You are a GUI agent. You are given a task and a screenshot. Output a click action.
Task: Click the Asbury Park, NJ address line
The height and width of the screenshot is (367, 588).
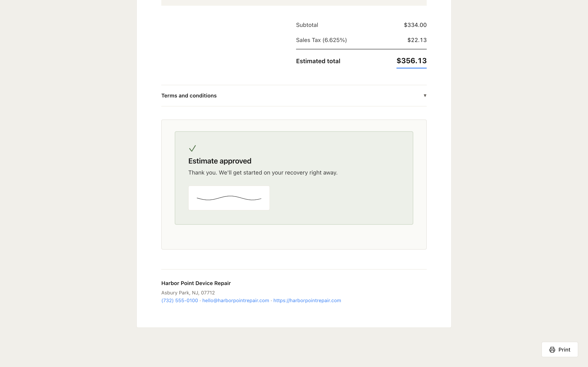pos(188,293)
